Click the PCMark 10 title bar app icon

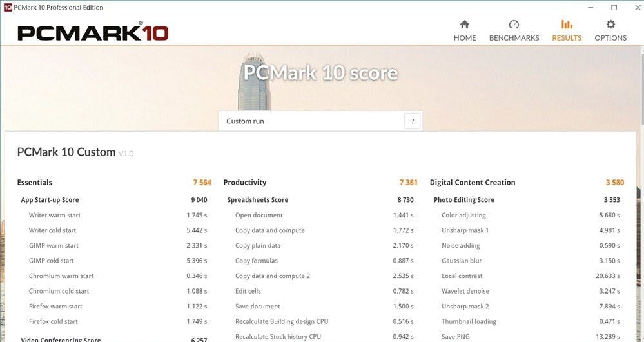8,7
